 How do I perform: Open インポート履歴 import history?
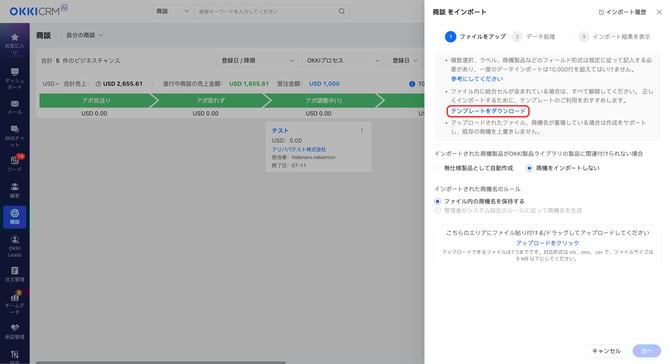622,12
